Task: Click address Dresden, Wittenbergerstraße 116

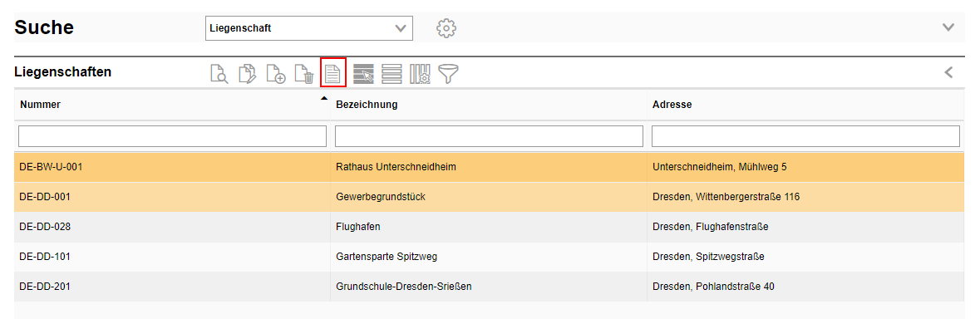Action: (726, 197)
